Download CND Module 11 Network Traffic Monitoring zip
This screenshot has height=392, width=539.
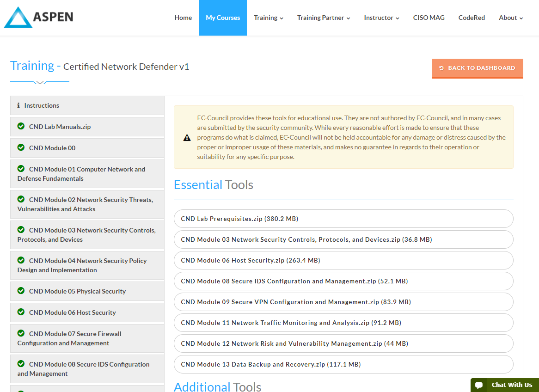tap(343, 323)
